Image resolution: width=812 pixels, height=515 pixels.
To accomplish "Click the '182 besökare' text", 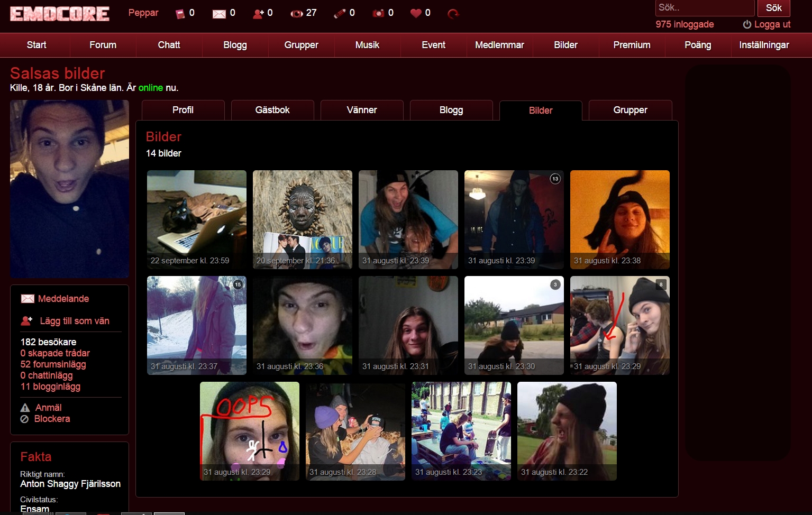I will click(x=48, y=342).
